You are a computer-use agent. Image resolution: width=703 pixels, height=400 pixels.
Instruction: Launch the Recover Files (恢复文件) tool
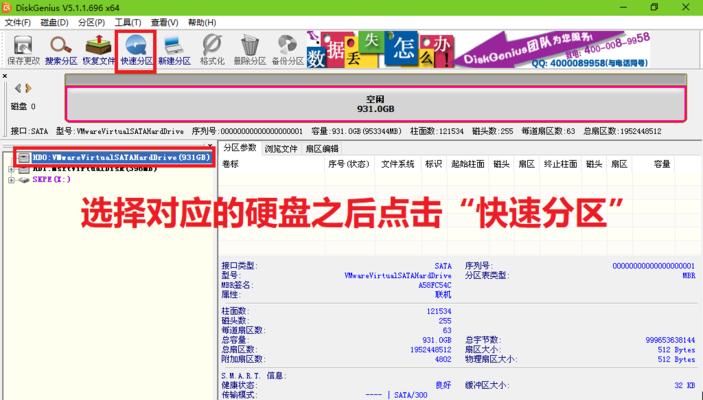(x=99, y=50)
